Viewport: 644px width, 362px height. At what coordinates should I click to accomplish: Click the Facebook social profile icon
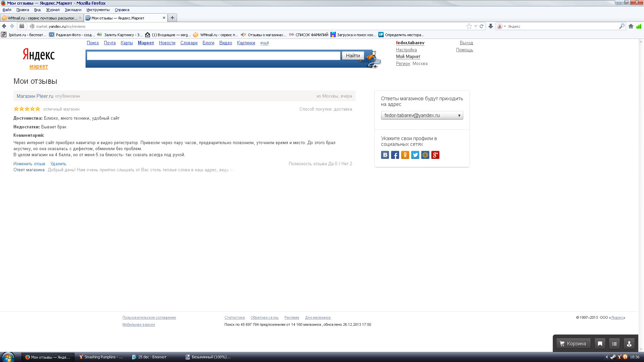click(x=395, y=155)
